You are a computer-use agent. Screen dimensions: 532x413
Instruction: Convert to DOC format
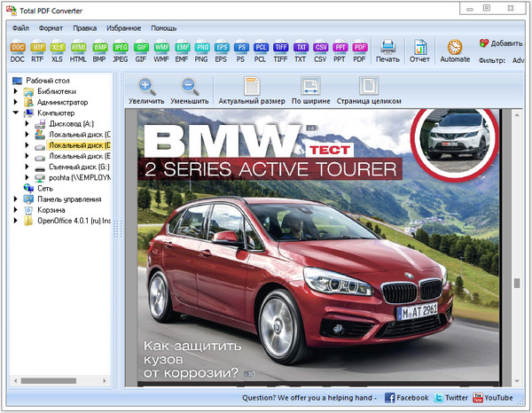pos(18,51)
